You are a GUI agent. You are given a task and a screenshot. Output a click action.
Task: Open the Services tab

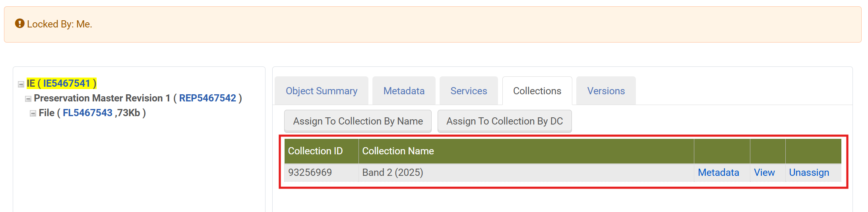click(469, 91)
